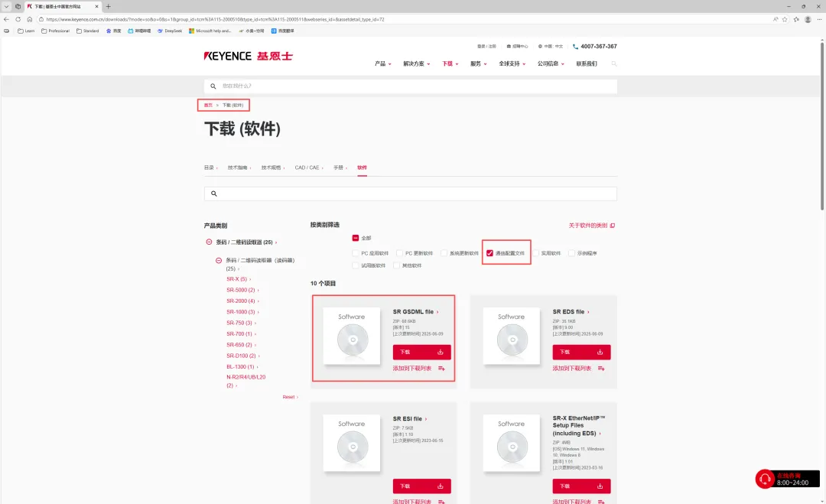Image resolution: width=826 pixels, height=504 pixels.
Task: Check the 试用版软件 filter
Action: (x=356, y=265)
